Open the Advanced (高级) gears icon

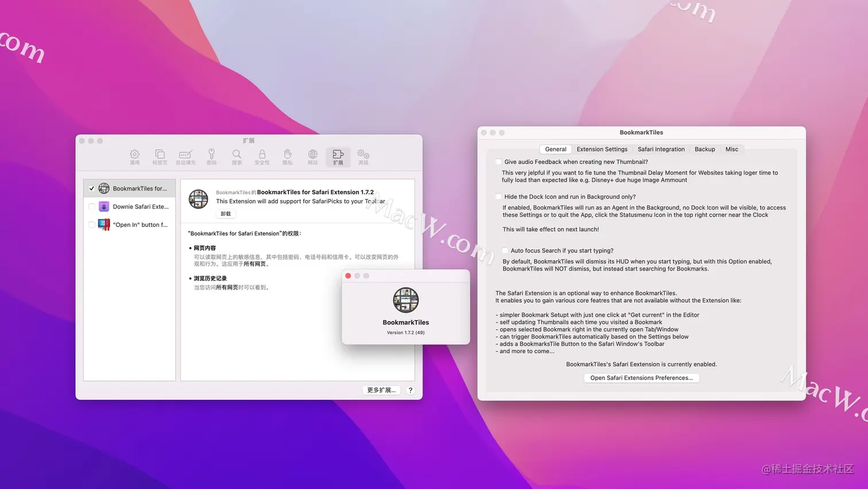click(x=363, y=157)
